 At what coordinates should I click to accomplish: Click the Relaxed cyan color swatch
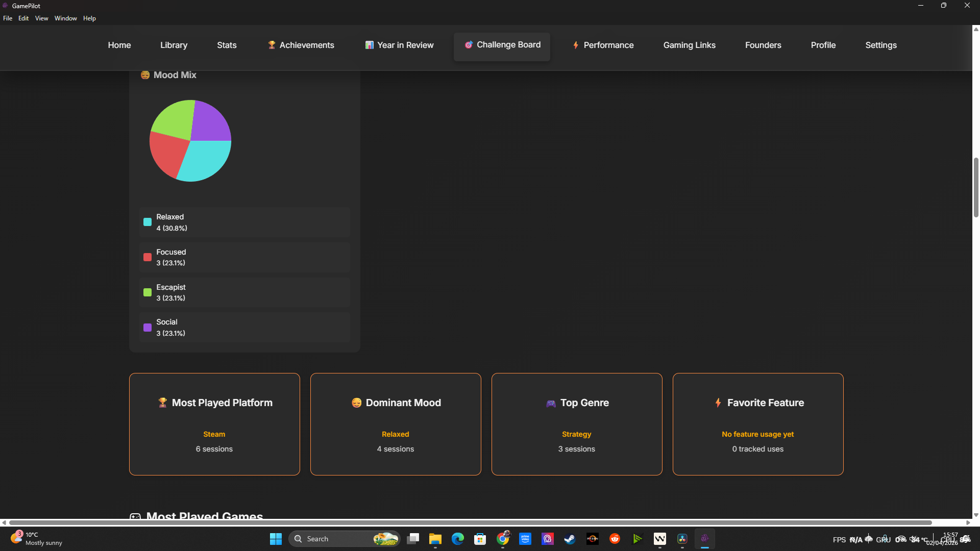(x=148, y=222)
